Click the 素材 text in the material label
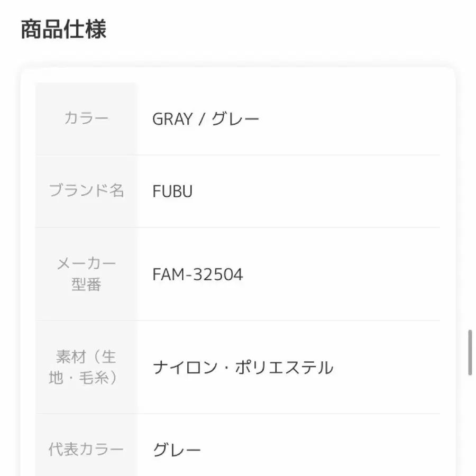This screenshot has width=476, height=476. click(x=71, y=357)
